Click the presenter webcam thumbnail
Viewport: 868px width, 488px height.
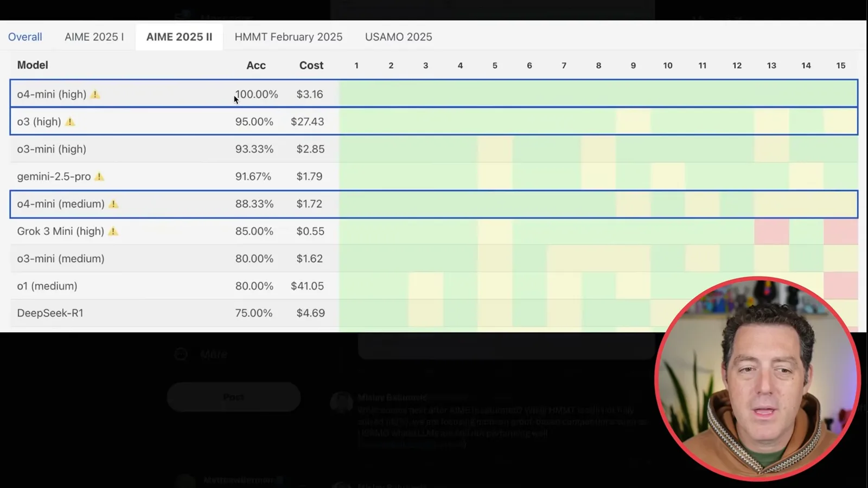click(x=758, y=378)
